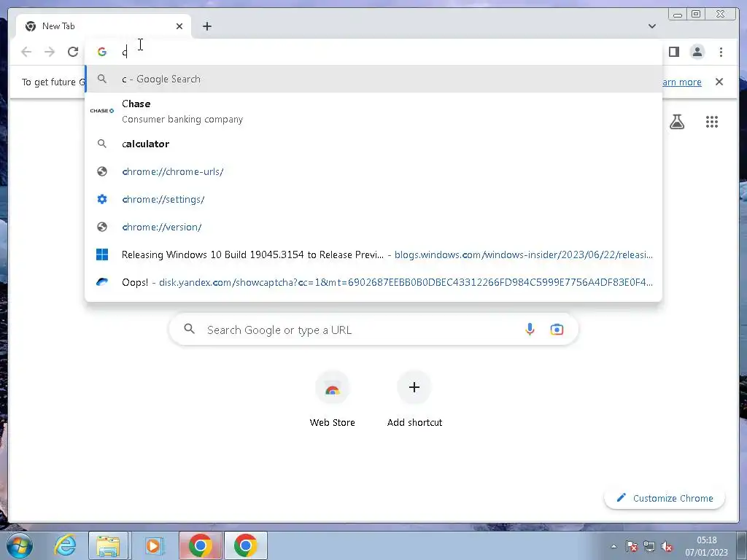Switch to second Chrome taskbar button
This screenshot has width=747, height=560.
(x=245, y=545)
